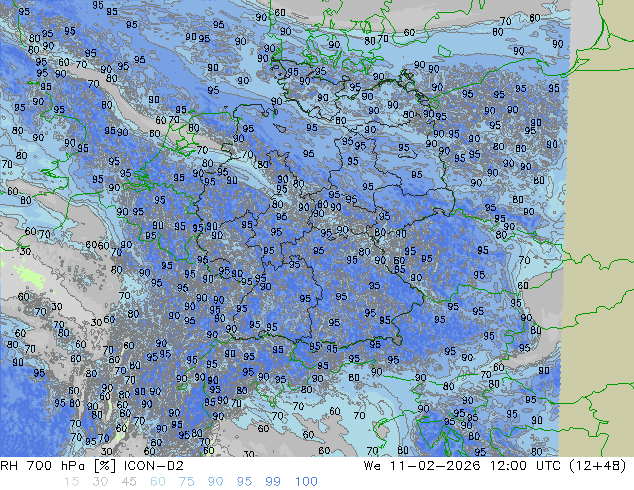Screen dimensions: 634x490
Task: Click the '[%]' unit label
Action: coord(104,466)
